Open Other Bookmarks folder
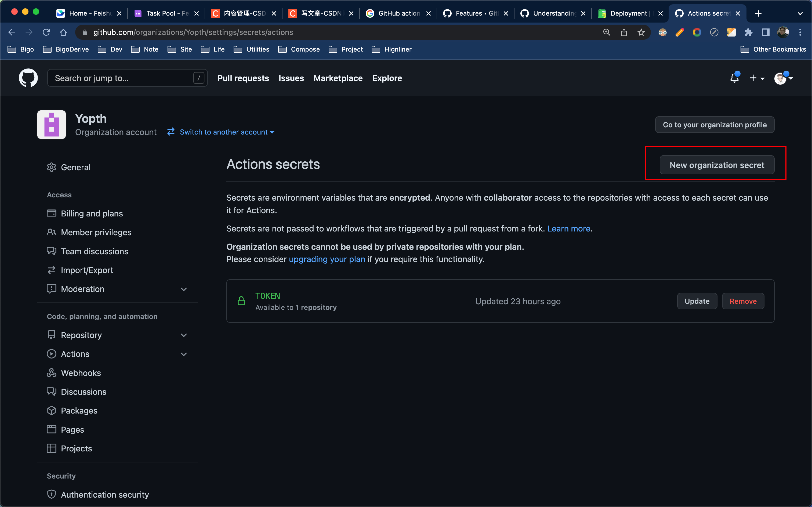 [x=773, y=49]
